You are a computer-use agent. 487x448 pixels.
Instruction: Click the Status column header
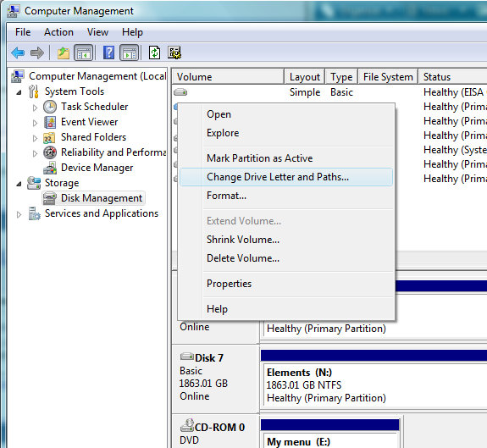tap(452, 77)
